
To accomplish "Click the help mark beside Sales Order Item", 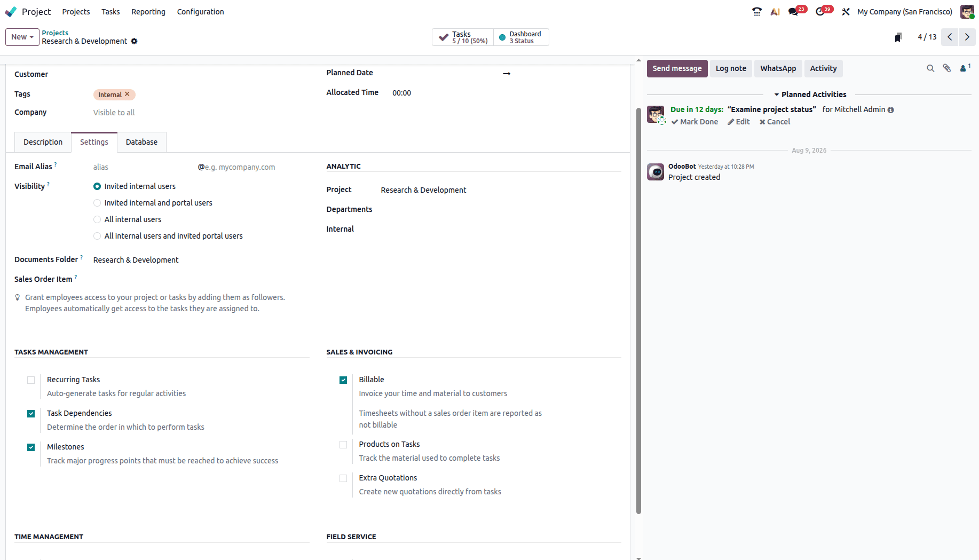I will pos(76,278).
